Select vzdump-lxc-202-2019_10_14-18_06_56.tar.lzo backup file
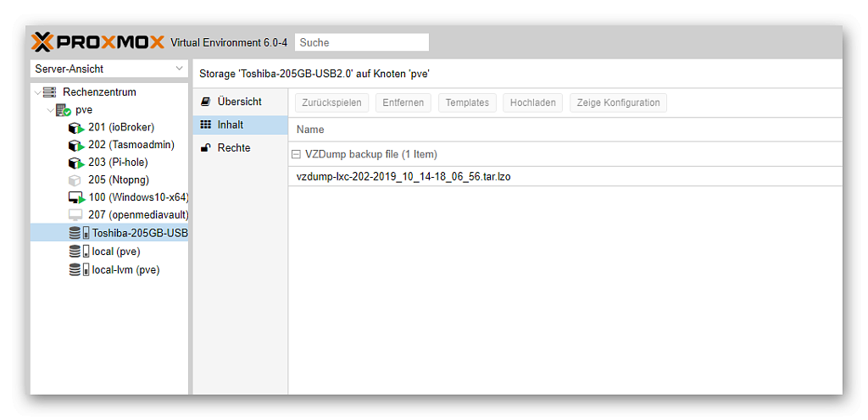The width and height of the screenshot is (868, 420). coord(565,177)
